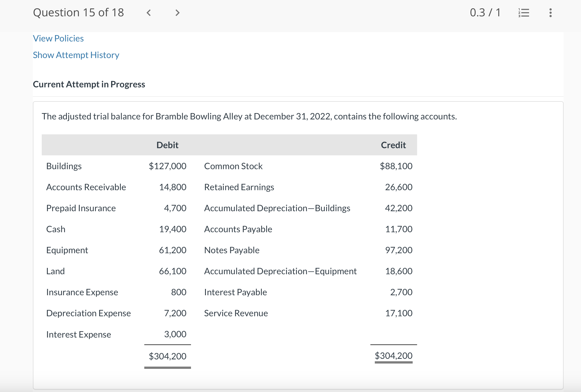Image resolution: width=581 pixels, height=392 pixels.
Task: Click the Credit column header
Action: [393, 145]
